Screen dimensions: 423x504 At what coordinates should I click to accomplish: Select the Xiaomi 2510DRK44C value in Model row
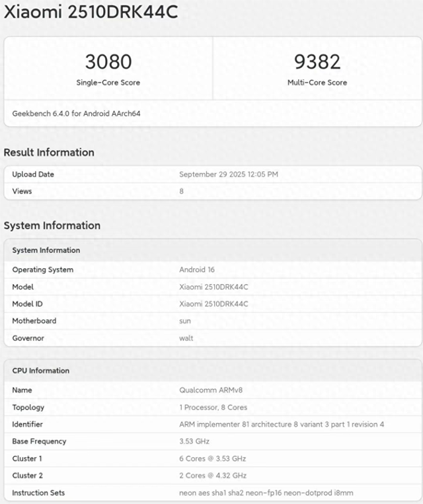(x=213, y=287)
